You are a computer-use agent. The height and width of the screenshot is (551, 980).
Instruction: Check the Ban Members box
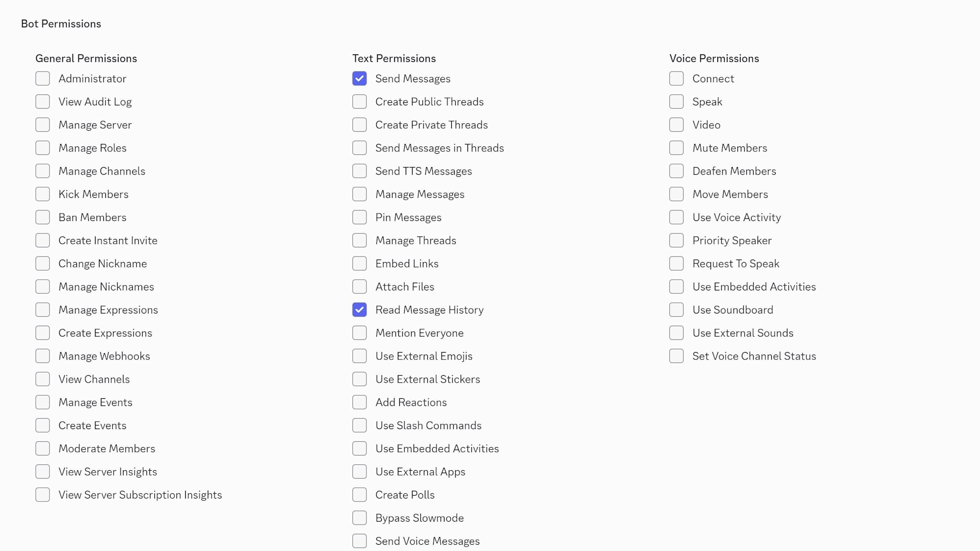coord(43,217)
